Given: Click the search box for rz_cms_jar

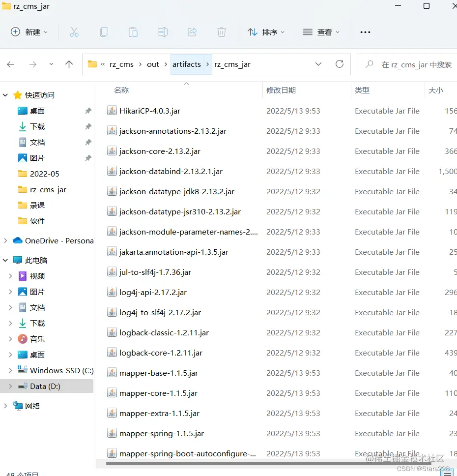Looking at the screenshot, I should [407, 64].
